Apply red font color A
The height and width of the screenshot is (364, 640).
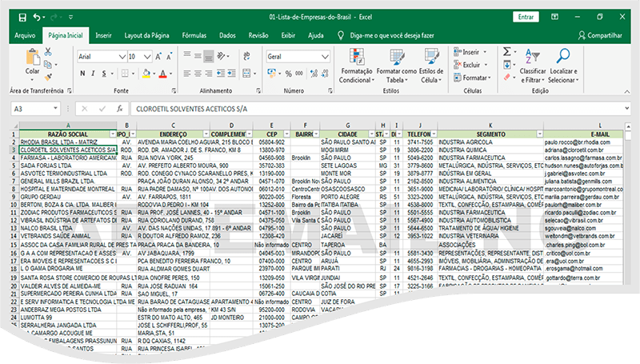click(163, 74)
